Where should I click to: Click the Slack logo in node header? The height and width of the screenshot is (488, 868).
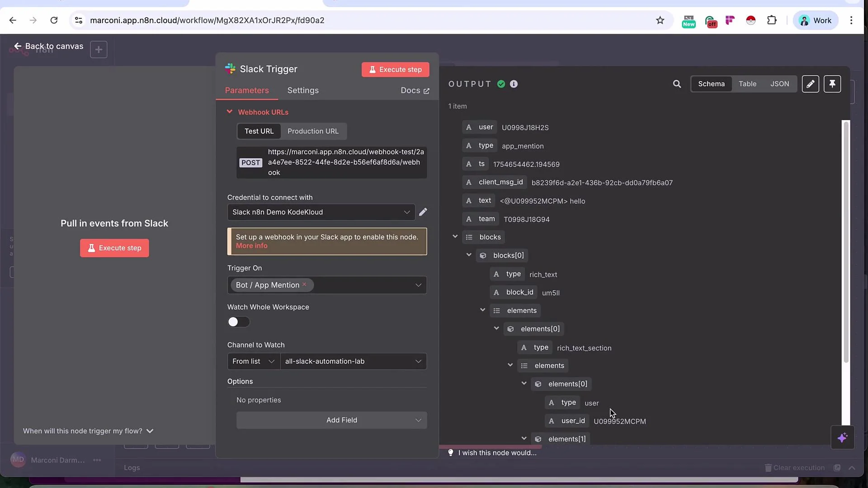pyautogui.click(x=230, y=69)
